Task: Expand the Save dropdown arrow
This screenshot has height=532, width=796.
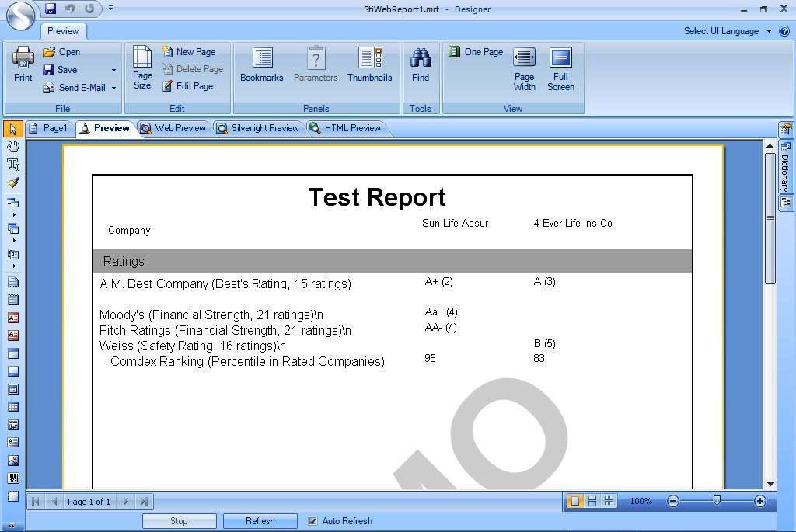Action: [113, 70]
